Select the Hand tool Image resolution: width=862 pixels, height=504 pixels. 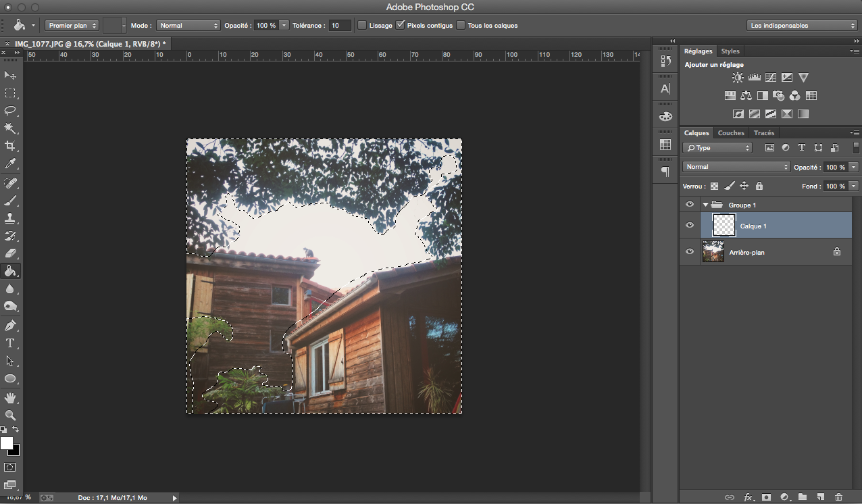pyautogui.click(x=11, y=397)
